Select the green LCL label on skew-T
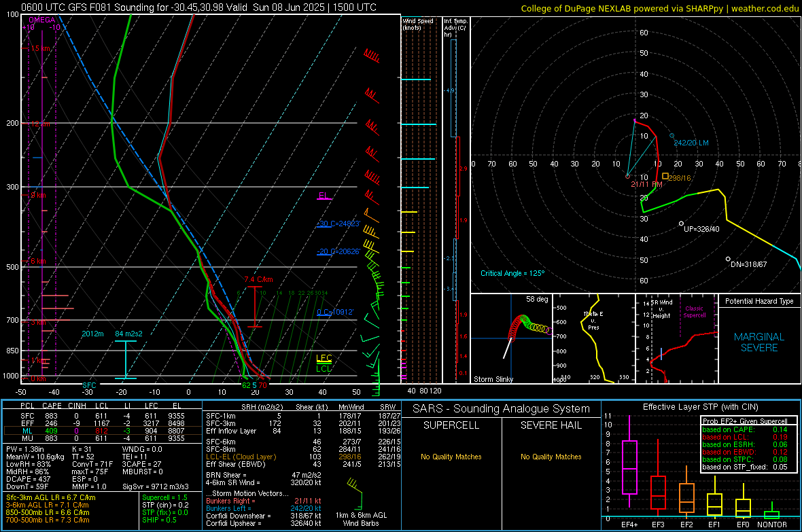 click(x=324, y=368)
